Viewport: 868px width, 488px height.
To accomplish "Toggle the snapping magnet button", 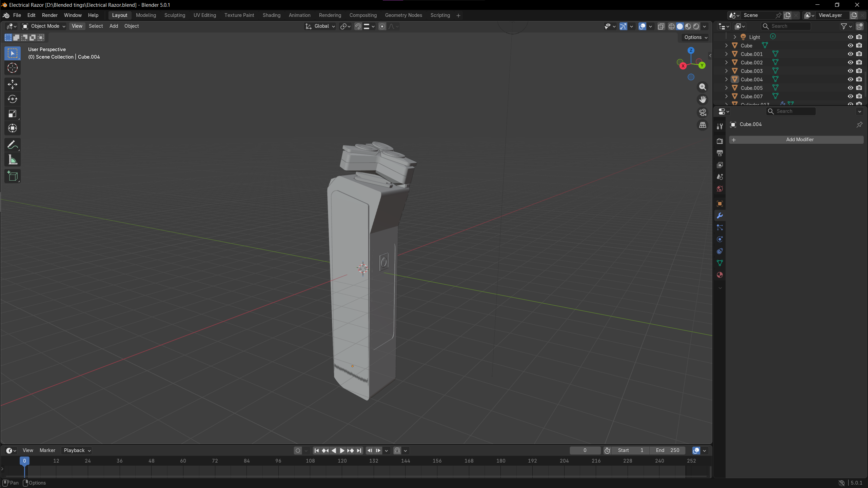I will click(358, 26).
